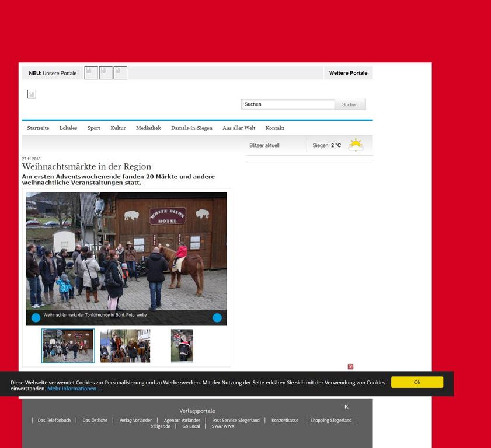491x448 pixels.
Task: Open Das Telefonbuch footer link
Action: [x=54, y=420]
